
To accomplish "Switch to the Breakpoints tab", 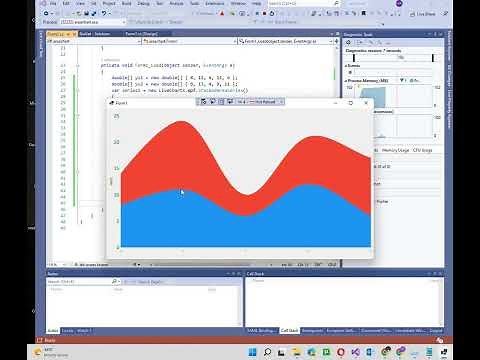I will (x=313, y=331).
